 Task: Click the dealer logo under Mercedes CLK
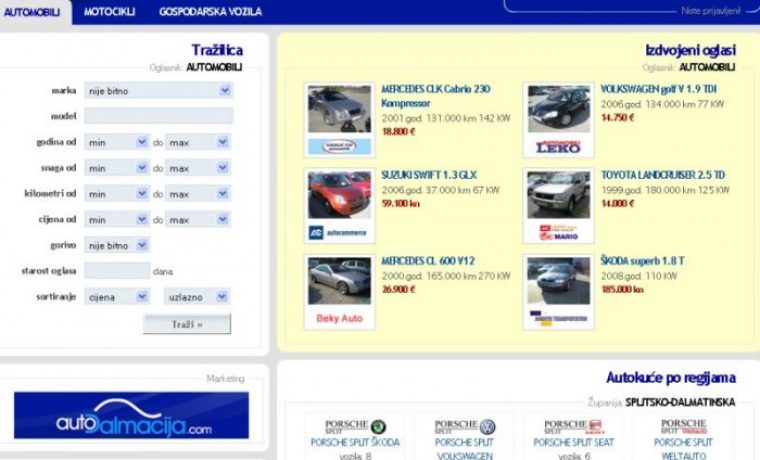coord(339,146)
